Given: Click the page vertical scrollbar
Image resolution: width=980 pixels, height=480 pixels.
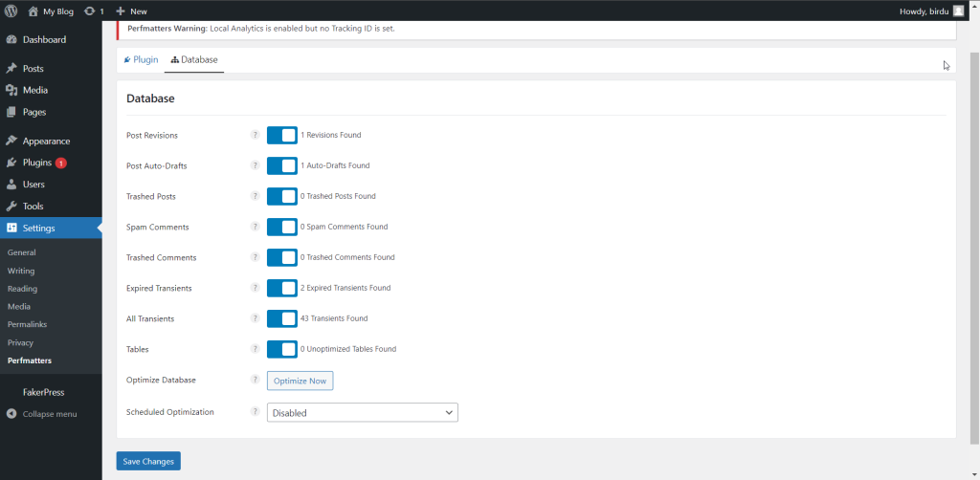Looking at the screenshot, I should click(x=974, y=249).
